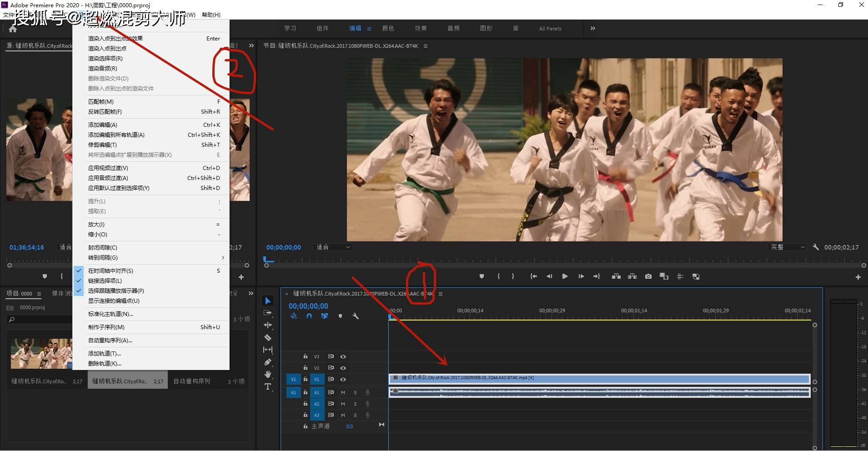Play the Program monitor sequence
868x451 pixels.
click(x=565, y=276)
